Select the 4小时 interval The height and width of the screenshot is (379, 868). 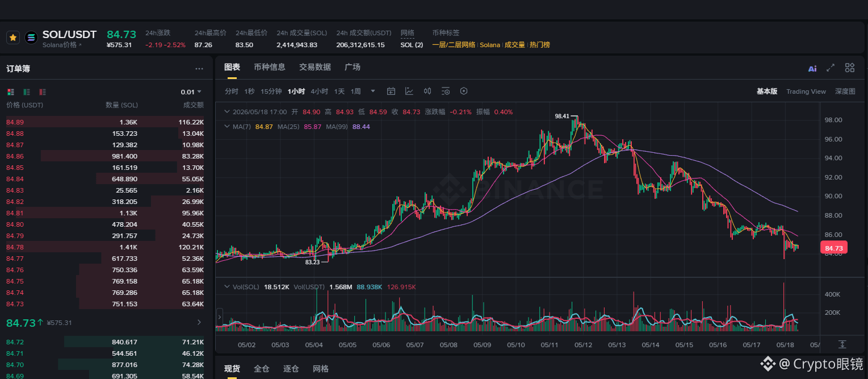pyautogui.click(x=319, y=91)
